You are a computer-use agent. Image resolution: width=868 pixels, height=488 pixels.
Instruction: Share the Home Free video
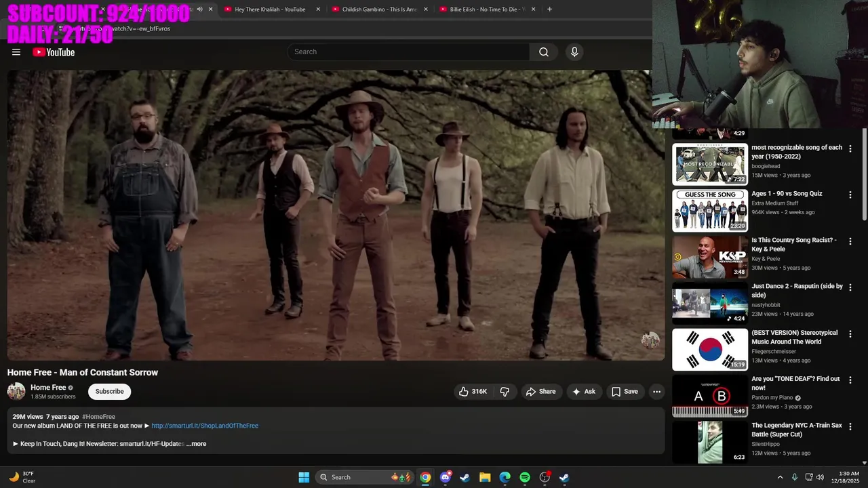point(541,392)
